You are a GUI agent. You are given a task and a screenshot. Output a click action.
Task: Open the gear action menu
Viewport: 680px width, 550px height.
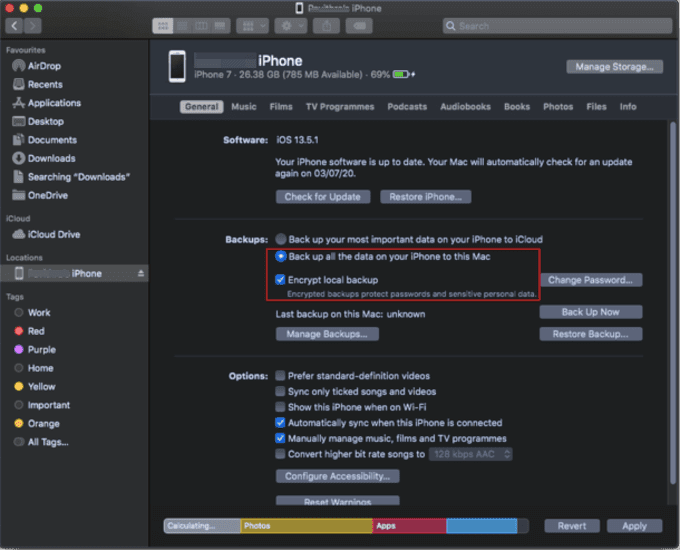click(x=291, y=26)
